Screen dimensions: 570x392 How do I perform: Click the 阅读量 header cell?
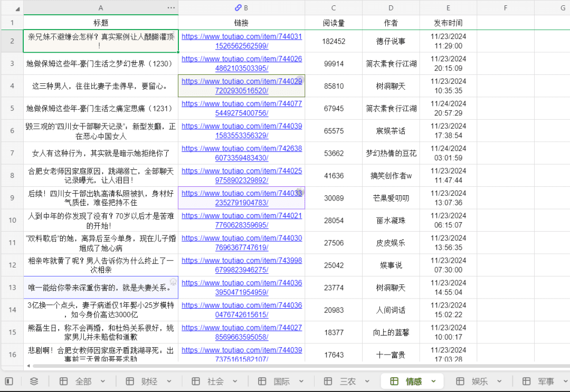pyautogui.click(x=334, y=23)
